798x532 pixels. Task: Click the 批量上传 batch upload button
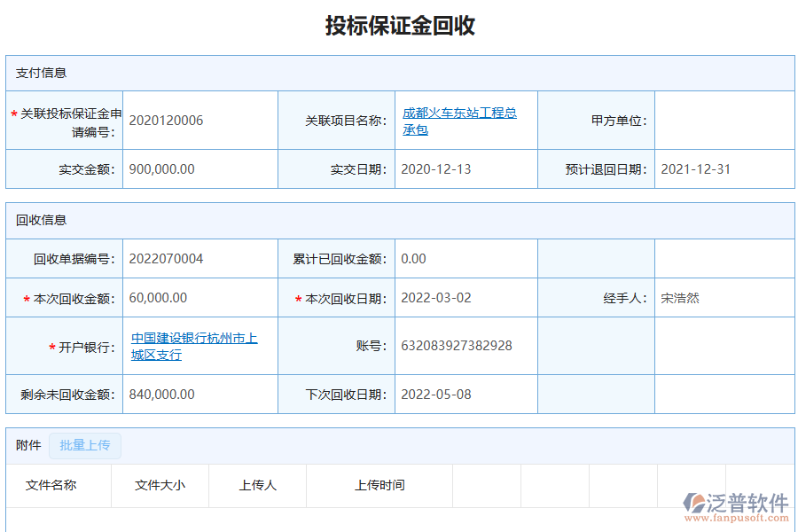(x=85, y=446)
